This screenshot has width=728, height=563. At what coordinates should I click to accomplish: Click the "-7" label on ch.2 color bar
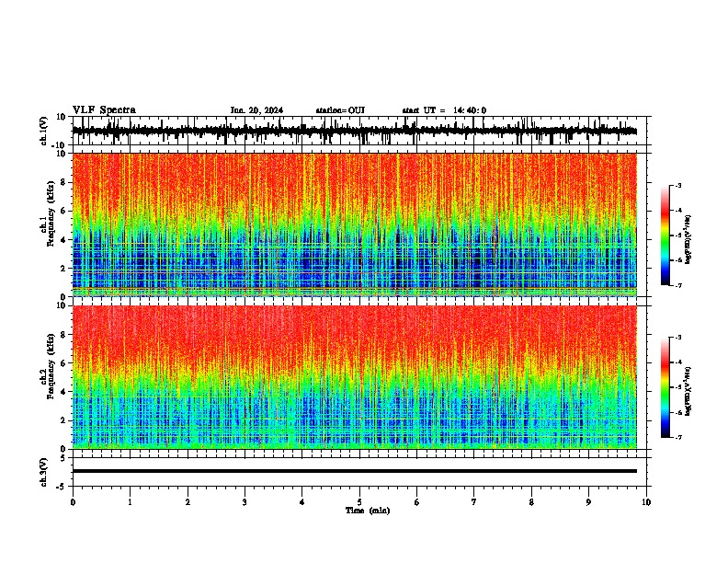point(678,437)
